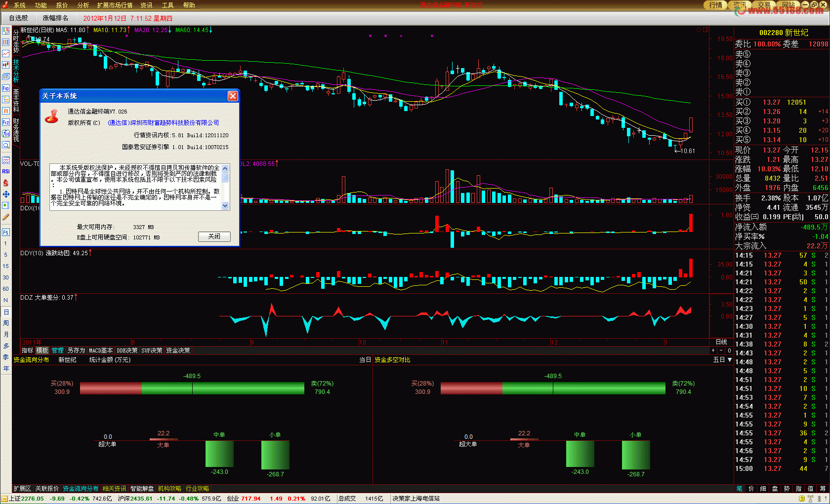Open the 帮助 menu
The height and width of the screenshot is (504, 830).
(189, 5)
